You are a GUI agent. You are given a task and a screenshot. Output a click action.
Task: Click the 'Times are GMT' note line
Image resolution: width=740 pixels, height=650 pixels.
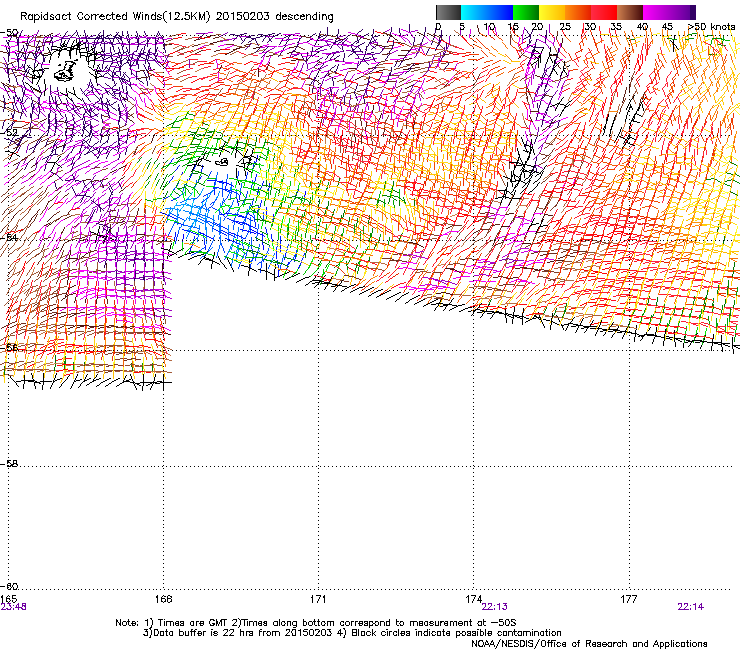[316, 623]
